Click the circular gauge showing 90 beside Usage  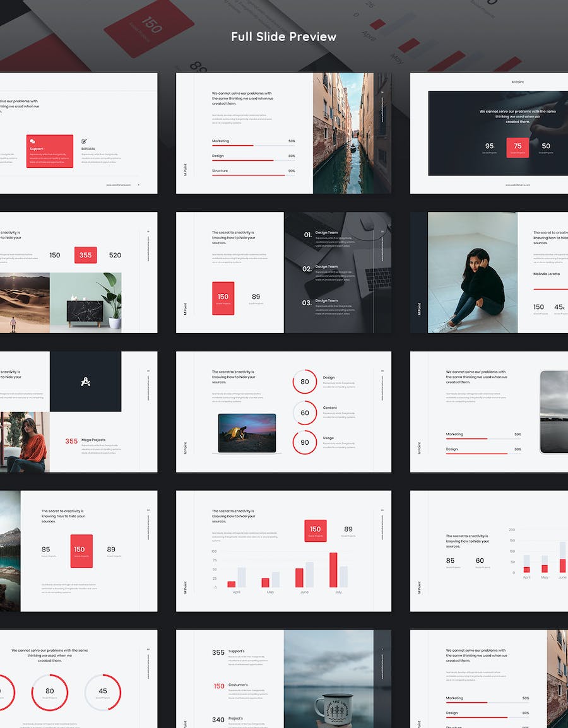tap(305, 442)
